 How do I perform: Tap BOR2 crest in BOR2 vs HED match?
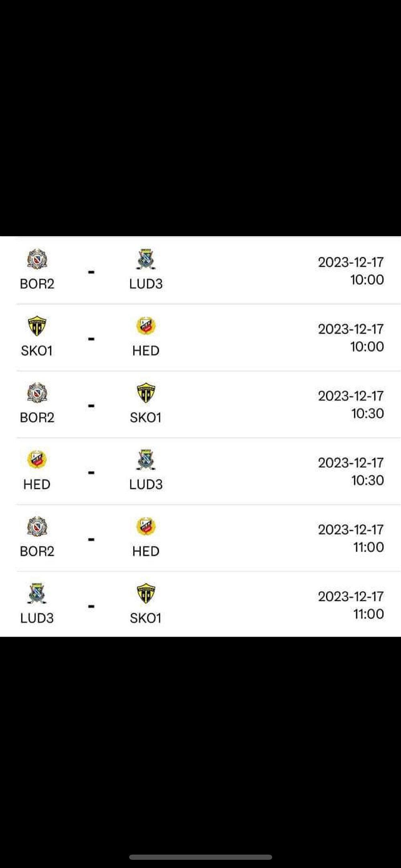coord(37,527)
